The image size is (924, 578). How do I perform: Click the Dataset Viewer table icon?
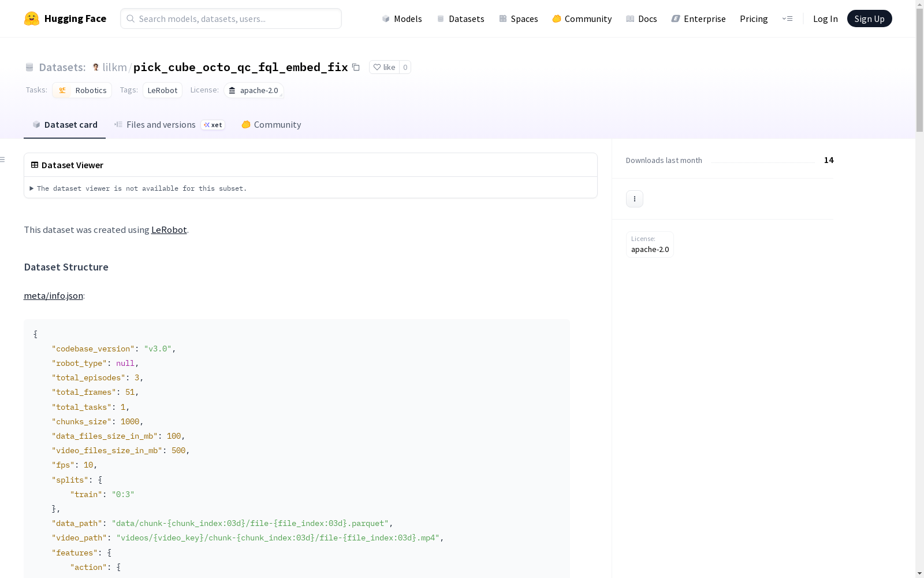point(35,165)
